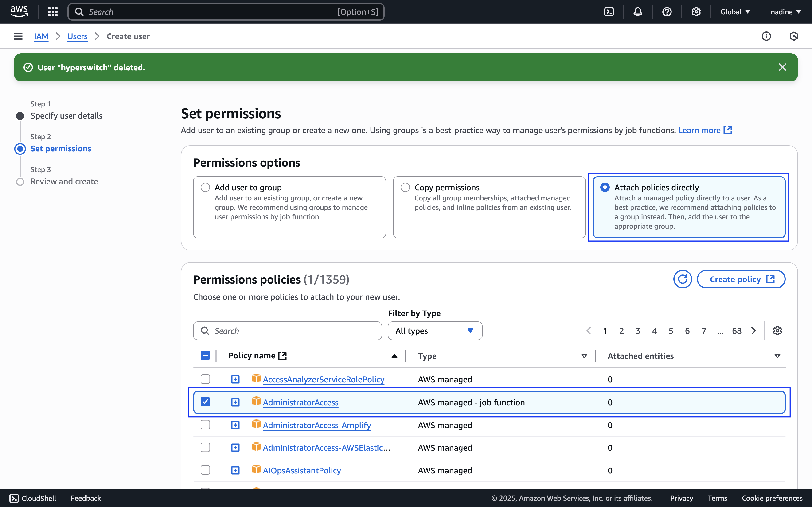
Task: Go to Users breadcrumb link
Action: [x=77, y=36]
